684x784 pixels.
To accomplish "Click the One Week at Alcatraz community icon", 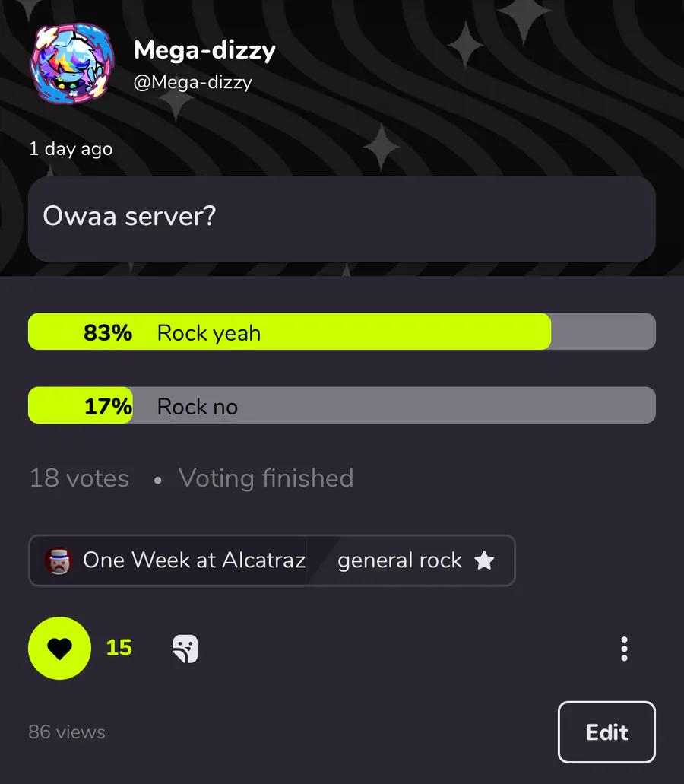I will click(x=58, y=561).
